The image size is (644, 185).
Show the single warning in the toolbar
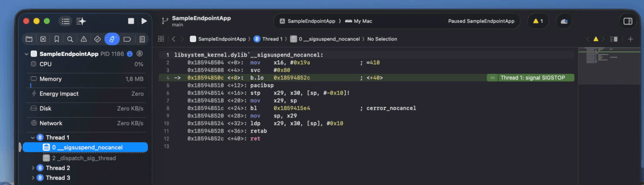(x=538, y=21)
